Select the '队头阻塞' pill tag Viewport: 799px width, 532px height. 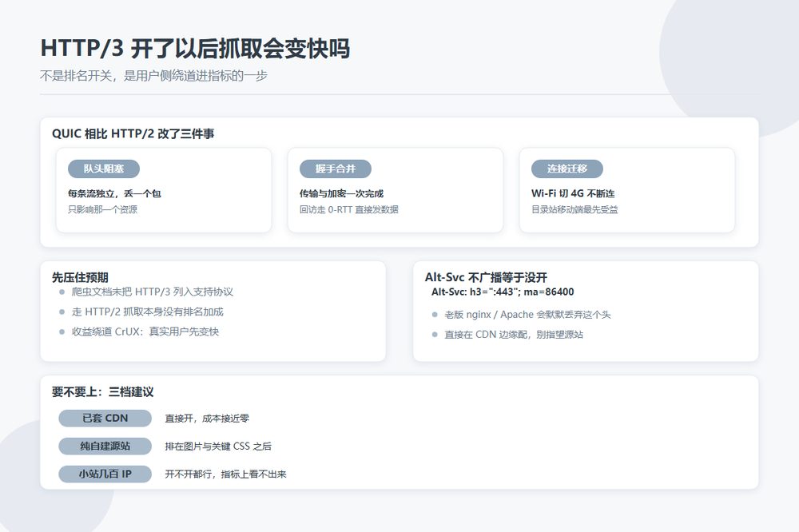104,169
